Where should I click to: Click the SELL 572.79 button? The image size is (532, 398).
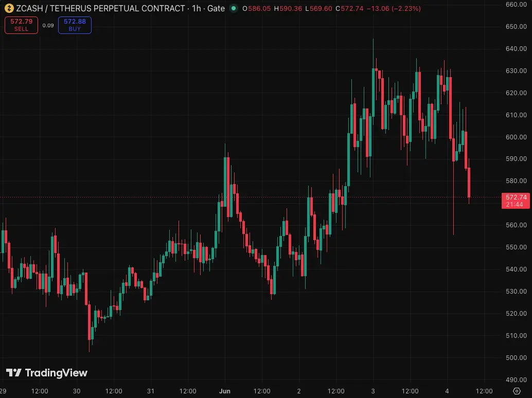[22, 25]
